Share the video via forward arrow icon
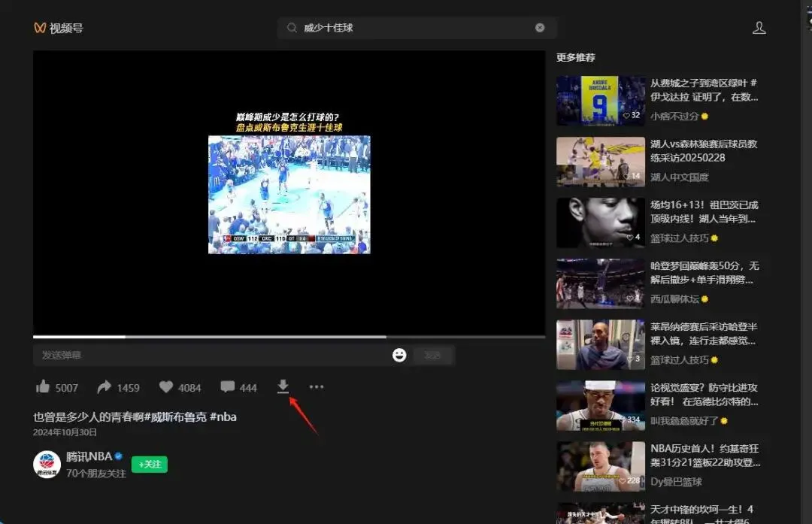 104,386
